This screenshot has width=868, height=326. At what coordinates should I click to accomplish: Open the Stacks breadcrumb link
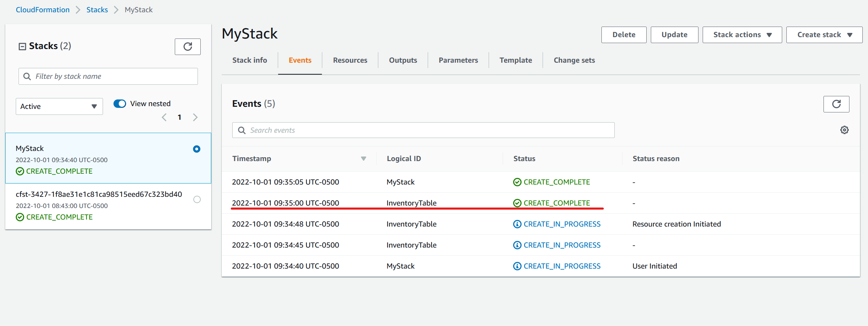pyautogui.click(x=97, y=9)
